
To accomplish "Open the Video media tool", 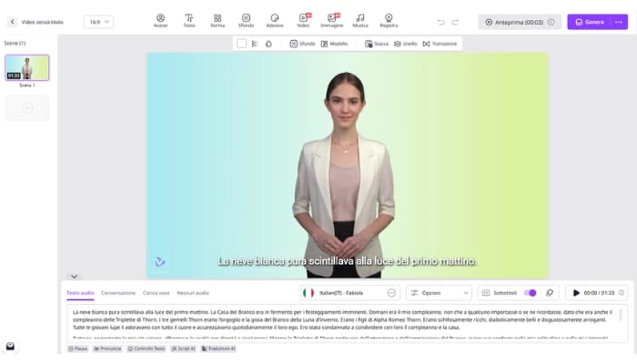I will (303, 21).
